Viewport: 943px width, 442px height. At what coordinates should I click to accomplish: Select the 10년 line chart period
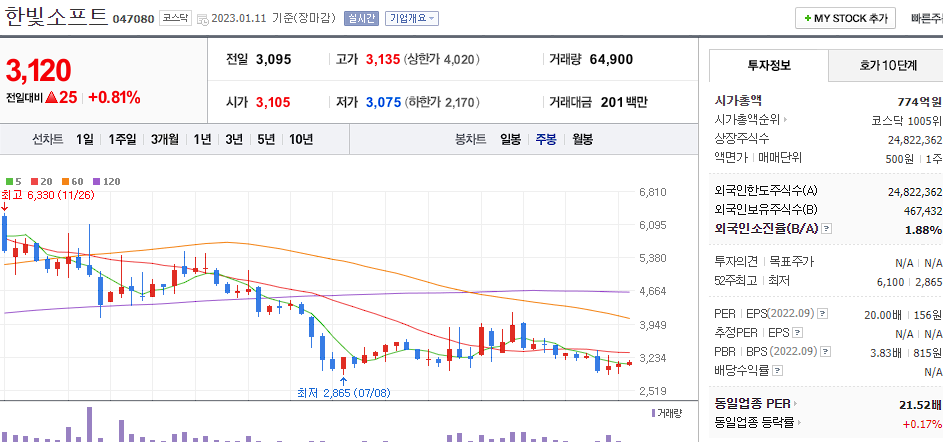click(301, 140)
